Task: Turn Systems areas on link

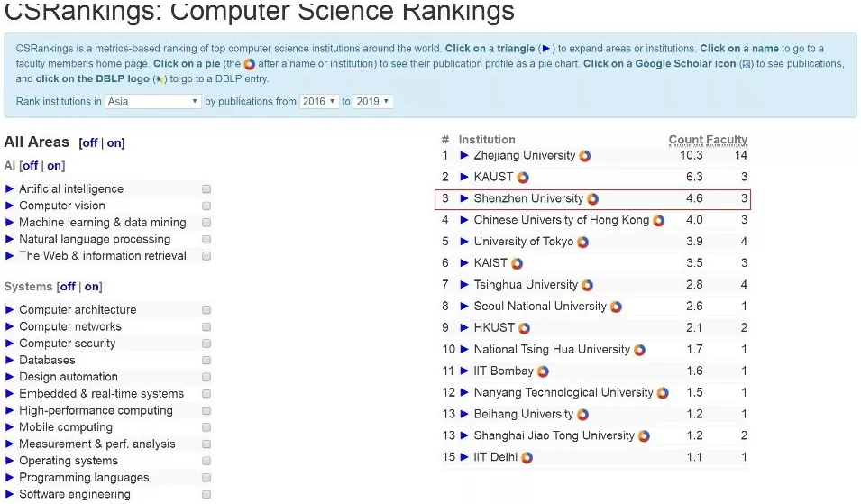Action: [91, 287]
